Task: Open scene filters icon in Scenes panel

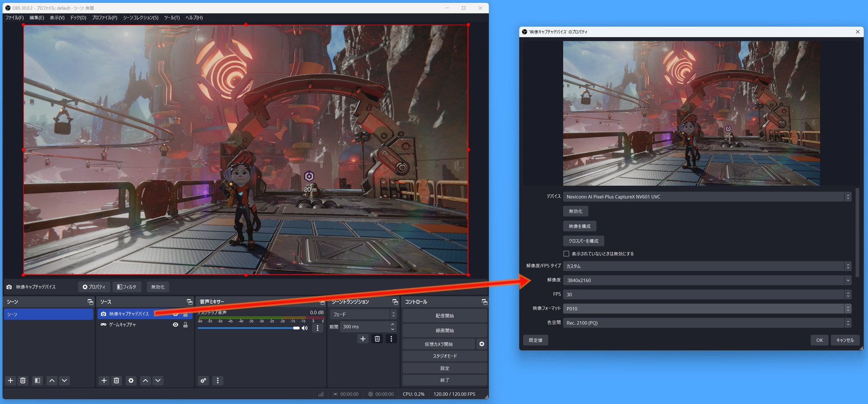Action: coord(38,381)
